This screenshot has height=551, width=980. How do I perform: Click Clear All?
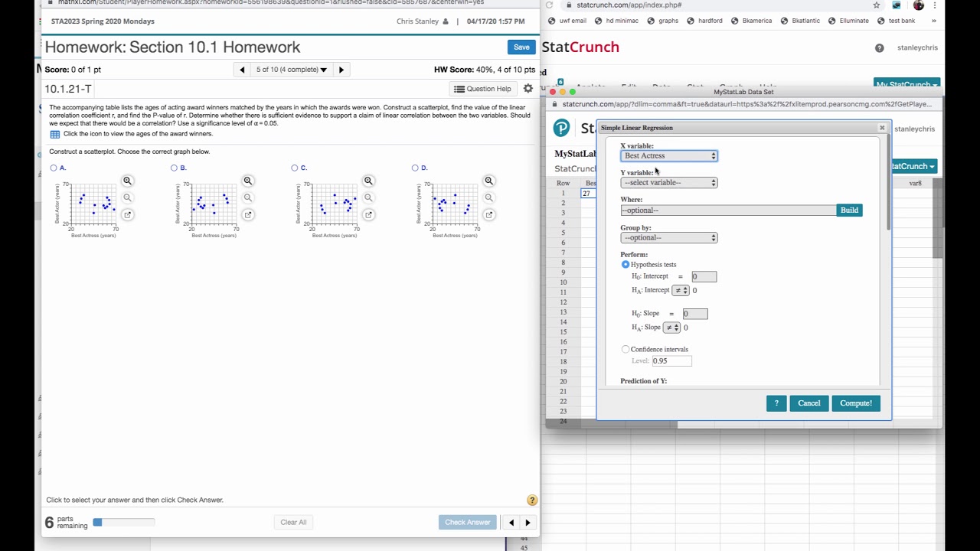pyautogui.click(x=293, y=523)
